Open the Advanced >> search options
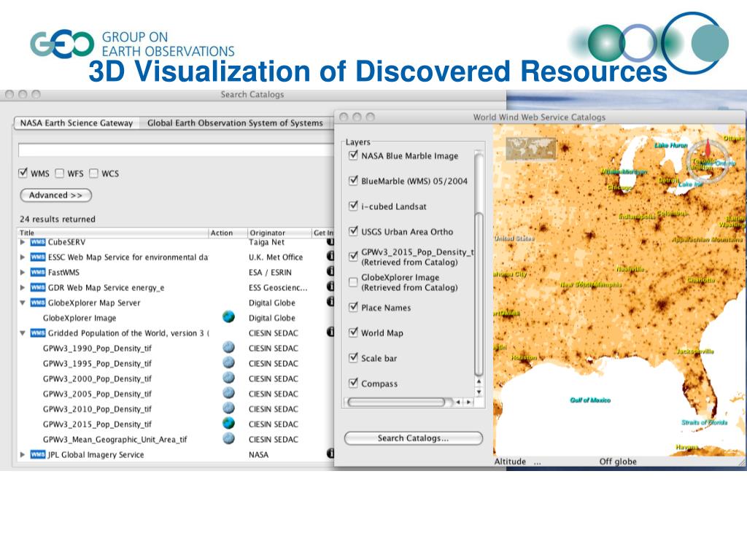Image resolution: width=747 pixels, height=560 pixels. [55, 195]
